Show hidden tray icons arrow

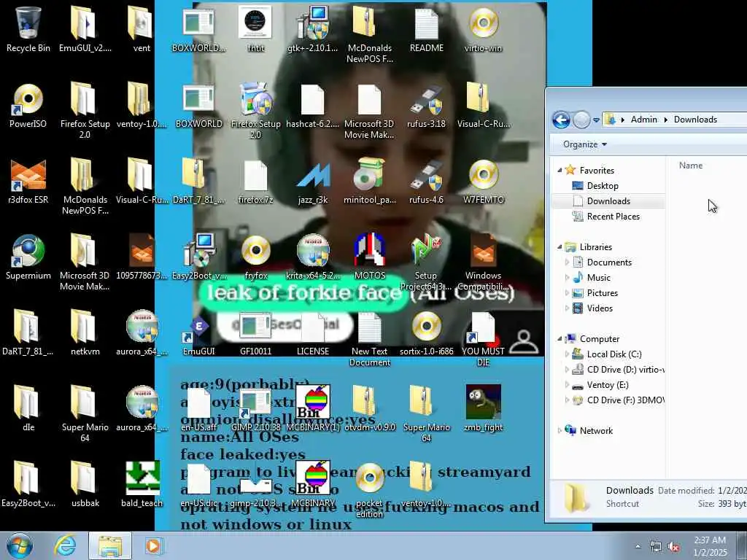click(x=638, y=547)
